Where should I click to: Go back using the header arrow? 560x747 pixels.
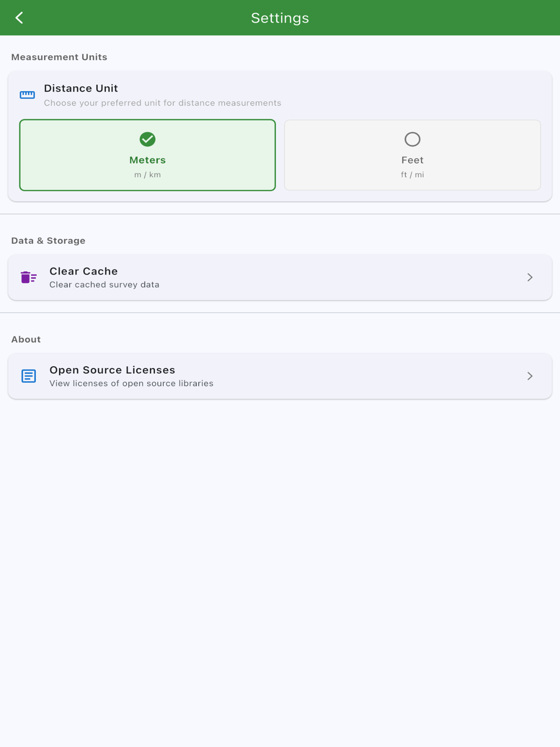(x=19, y=18)
